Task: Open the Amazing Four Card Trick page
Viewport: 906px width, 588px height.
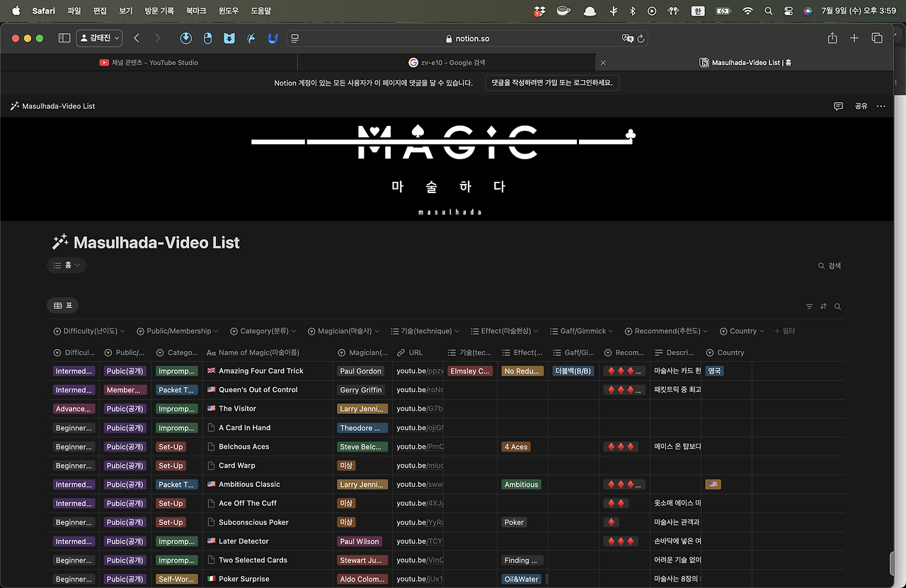Action: click(x=260, y=371)
